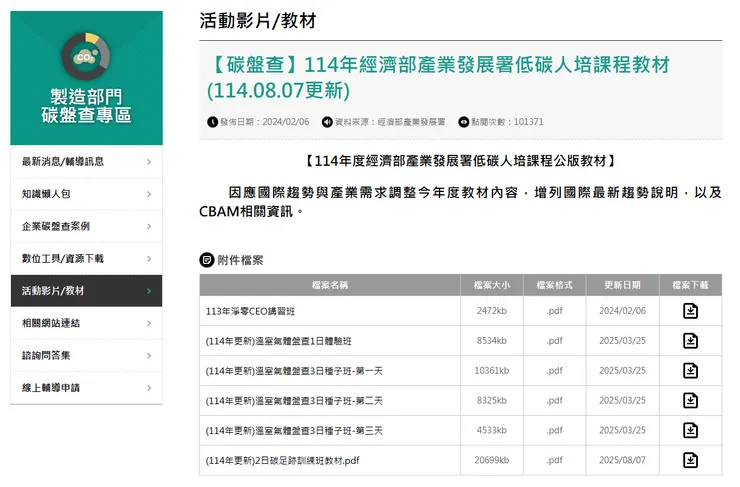
Task: Download the 113年淨零CEO講習班 file
Action: (690, 311)
